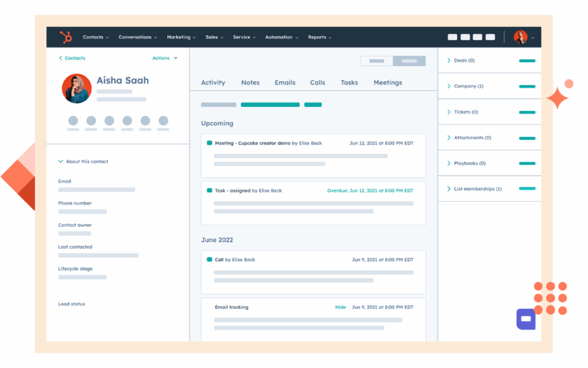Open the Marketing menu

181,37
